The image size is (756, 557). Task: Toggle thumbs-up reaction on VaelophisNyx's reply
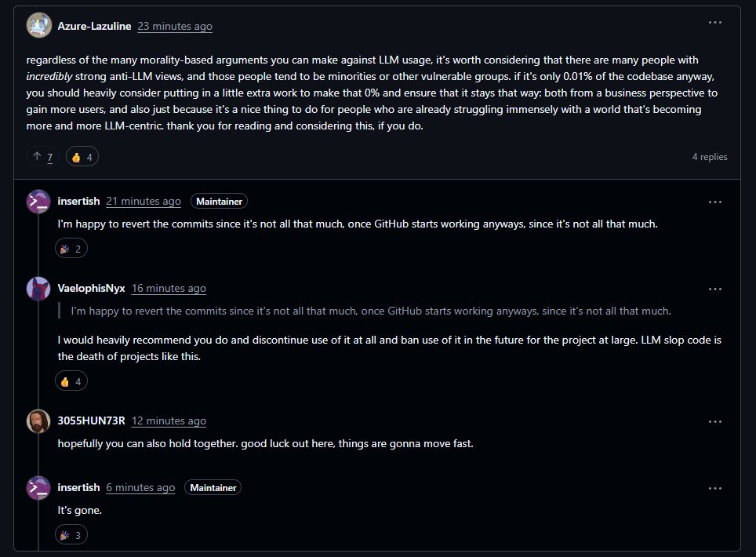pyautogui.click(x=71, y=381)
